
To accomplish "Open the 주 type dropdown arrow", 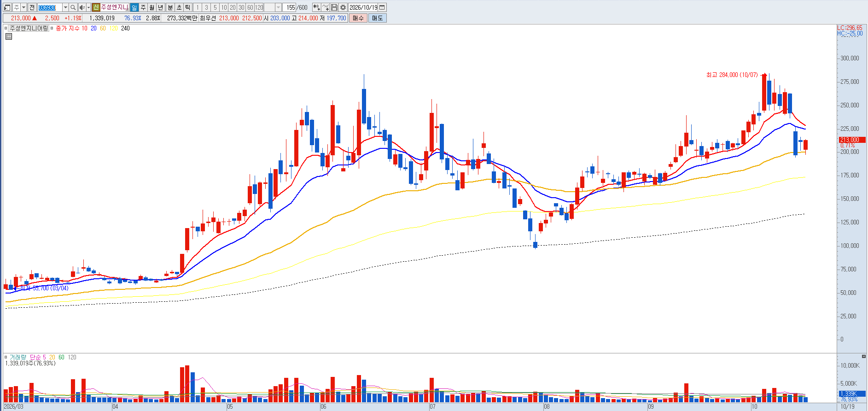I will click(x=23, y=7).
